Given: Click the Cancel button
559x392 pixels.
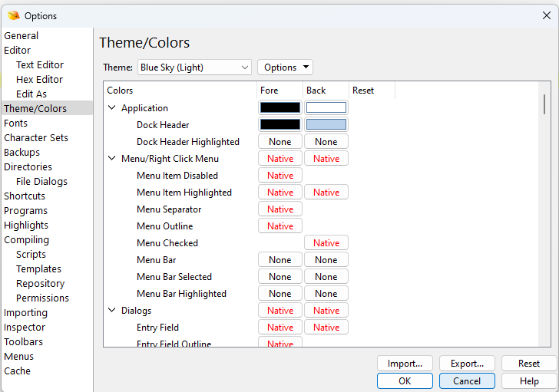Looking at the screenshot, I should (x=467, y=380).
